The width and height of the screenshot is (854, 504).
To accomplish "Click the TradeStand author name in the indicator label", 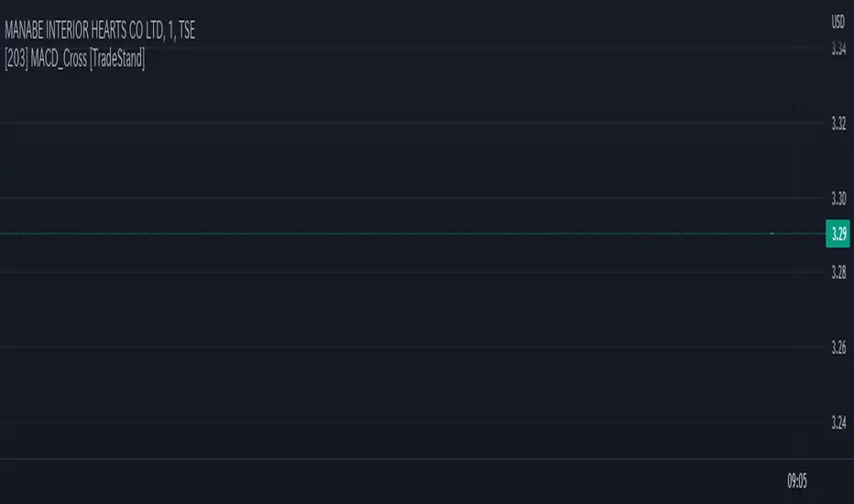I will [x=115, y=60].
